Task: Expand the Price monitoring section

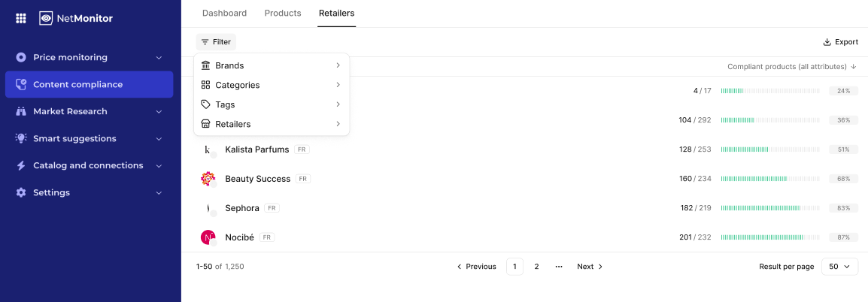Action: (159, 58)
